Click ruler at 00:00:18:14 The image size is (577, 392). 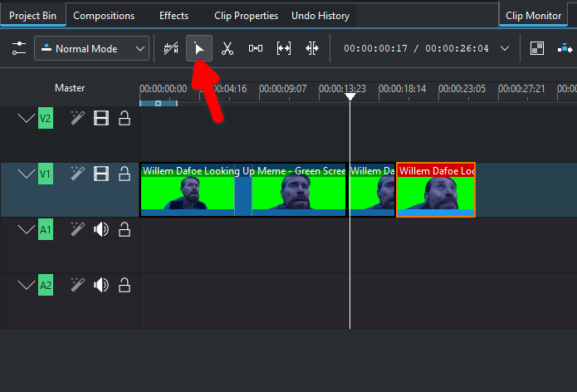pos(402,89)
